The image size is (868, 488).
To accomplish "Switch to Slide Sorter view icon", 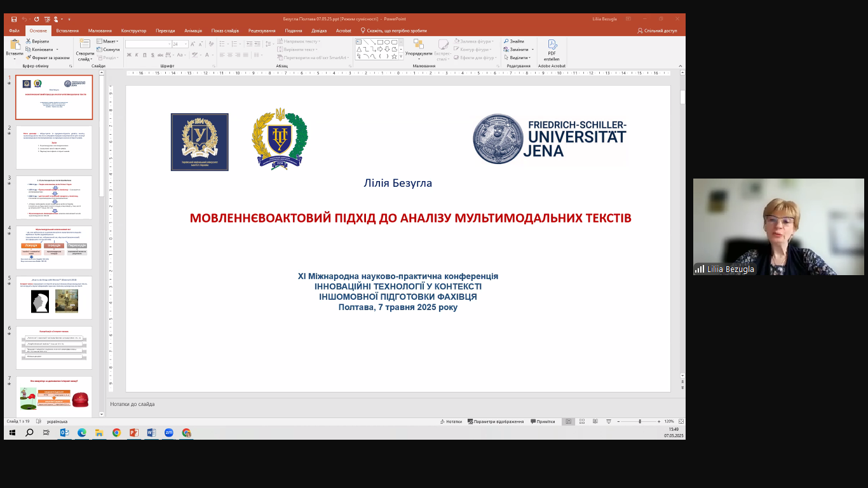I will pyautogui.click(x=582, y=421).
